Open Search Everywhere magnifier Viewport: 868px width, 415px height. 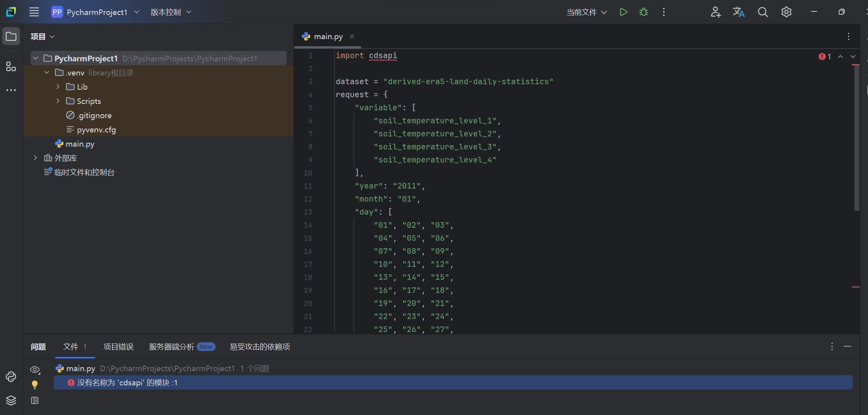(763, 12)
